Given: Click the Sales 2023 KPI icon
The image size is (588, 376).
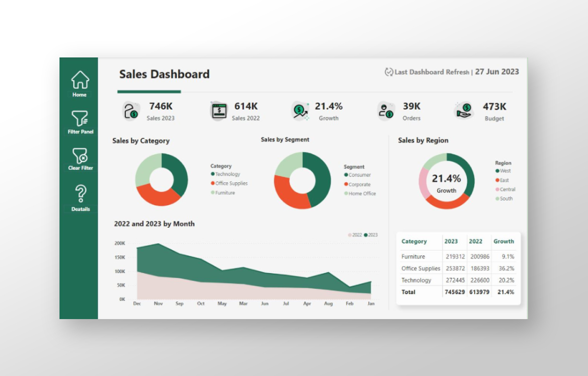Looking at the screenshot, I should (x=130, y=111).
